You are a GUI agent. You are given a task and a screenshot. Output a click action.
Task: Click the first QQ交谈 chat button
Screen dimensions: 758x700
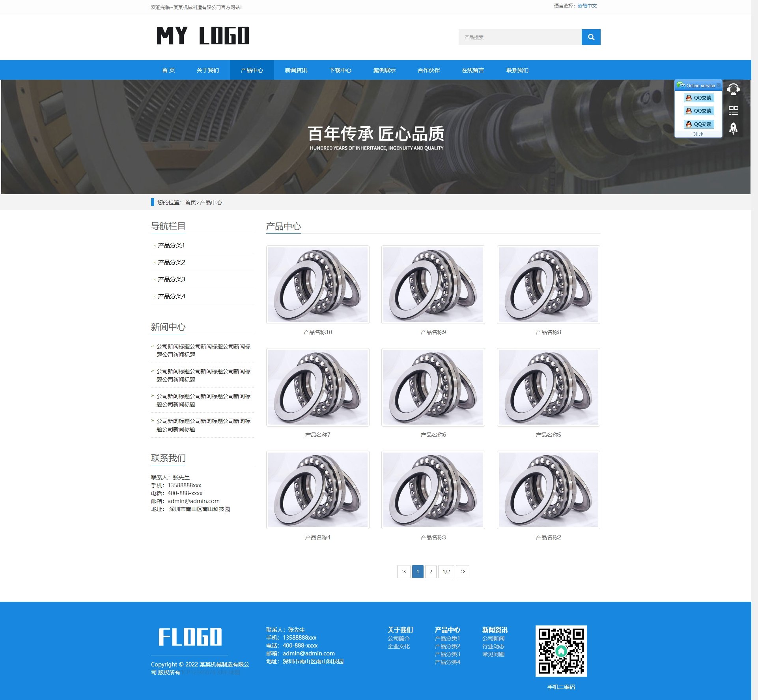[698, 98]
